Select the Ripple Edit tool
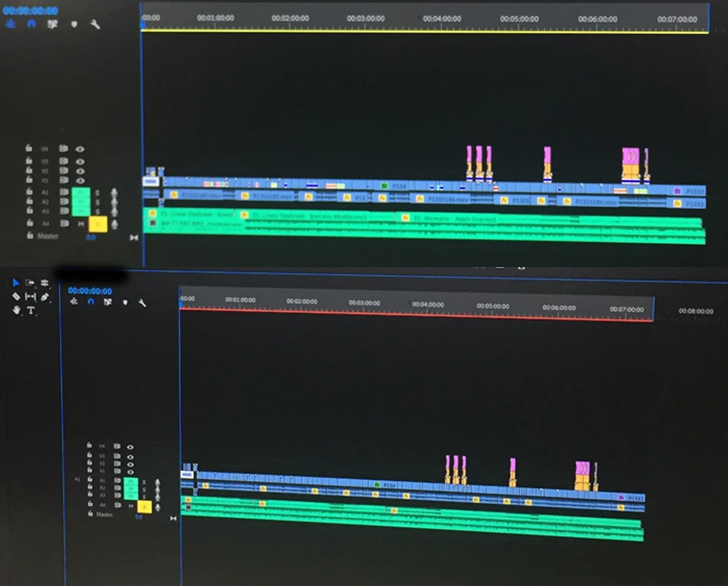 pos(44,282)
